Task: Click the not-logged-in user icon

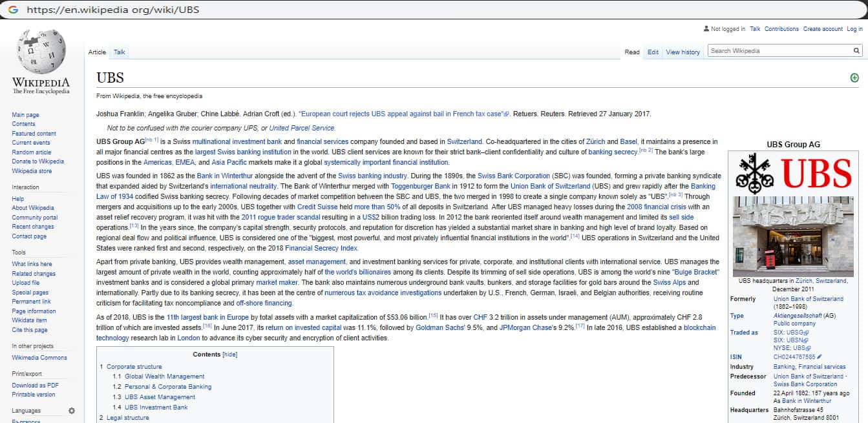Action: click(x=706, y=29)
